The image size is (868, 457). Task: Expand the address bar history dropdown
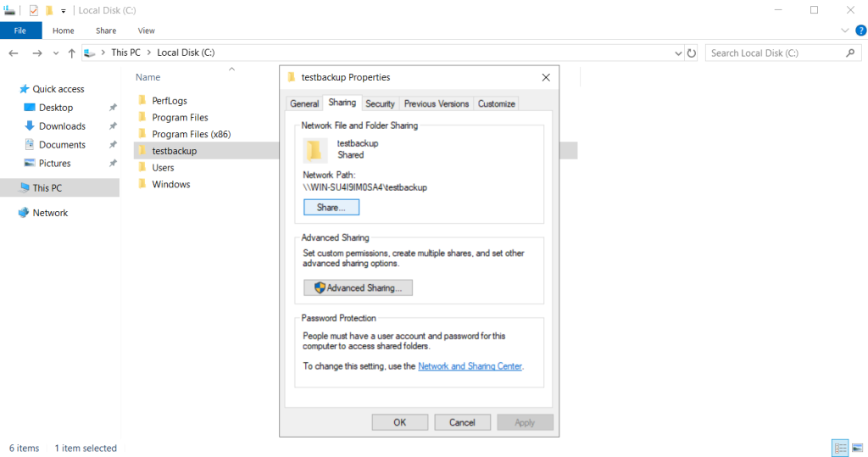(678, 53)
